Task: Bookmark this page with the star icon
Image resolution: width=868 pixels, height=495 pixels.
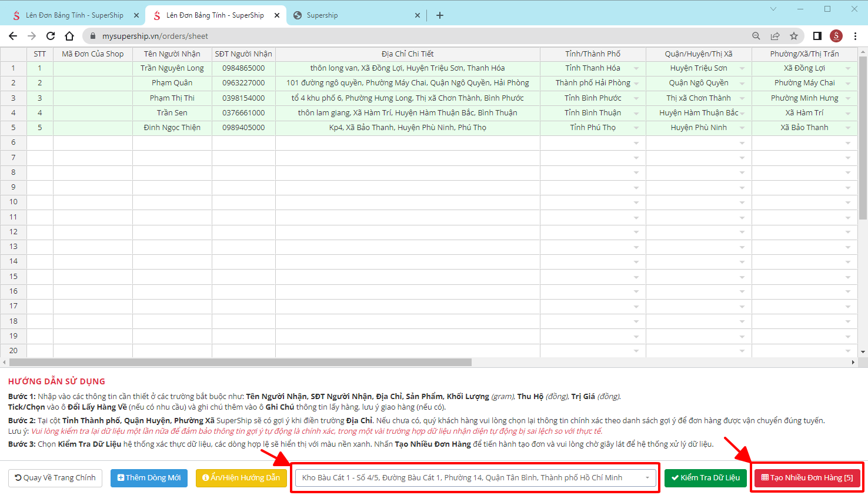Action: 794,36
